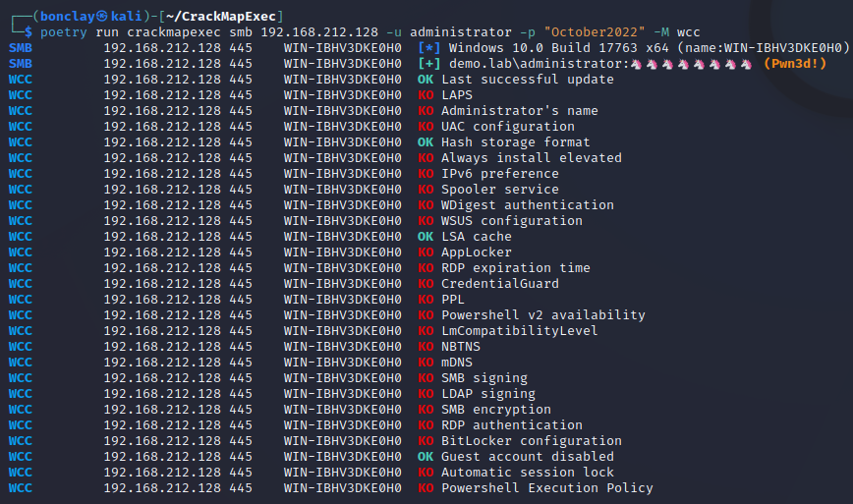Click '(name:WIN-IBHV3DKE0H0)' in the first SMB line
Viewport: 853px width, 504px height.
pyautogui.click(x=764, y=48)
